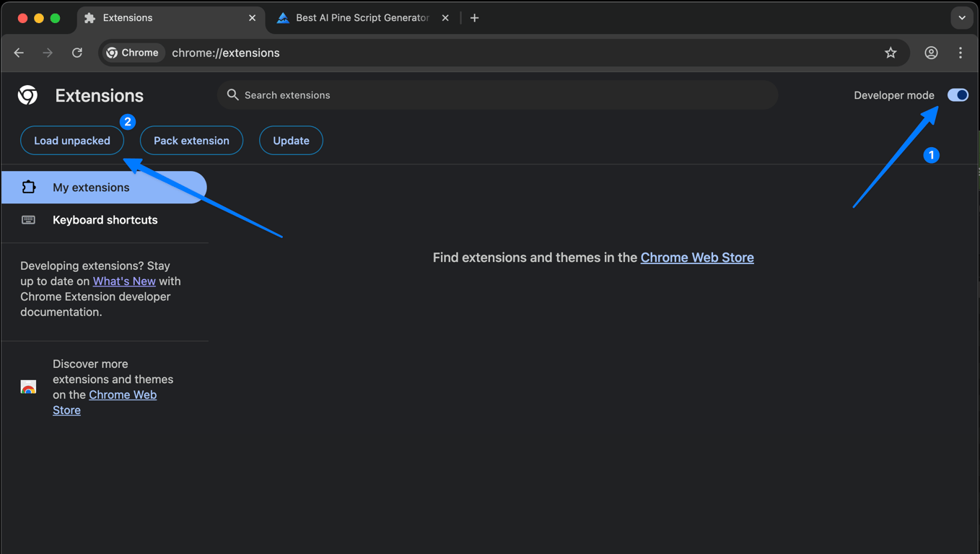The image size is (980, 554).
Task: Focus the Search extensions field
Action: 498,95
